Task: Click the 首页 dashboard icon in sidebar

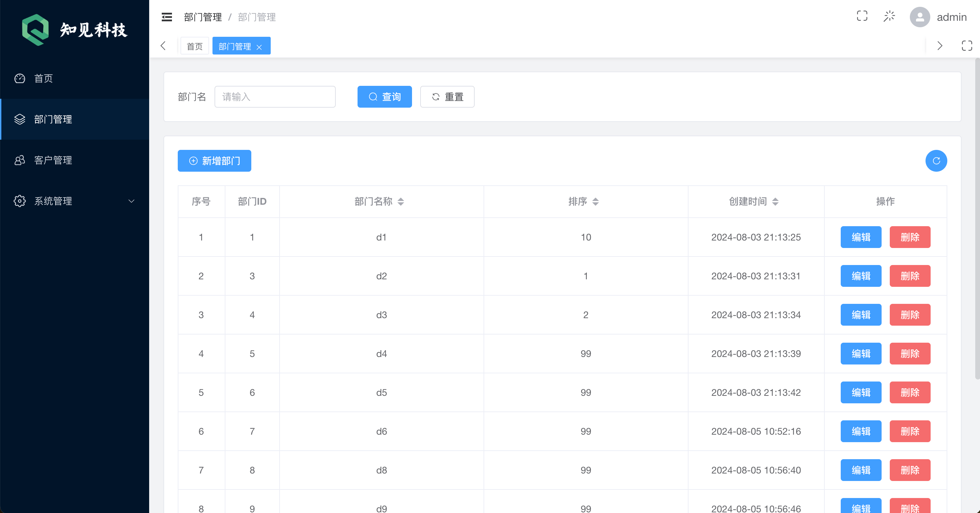Action: [x=20, y=78]
